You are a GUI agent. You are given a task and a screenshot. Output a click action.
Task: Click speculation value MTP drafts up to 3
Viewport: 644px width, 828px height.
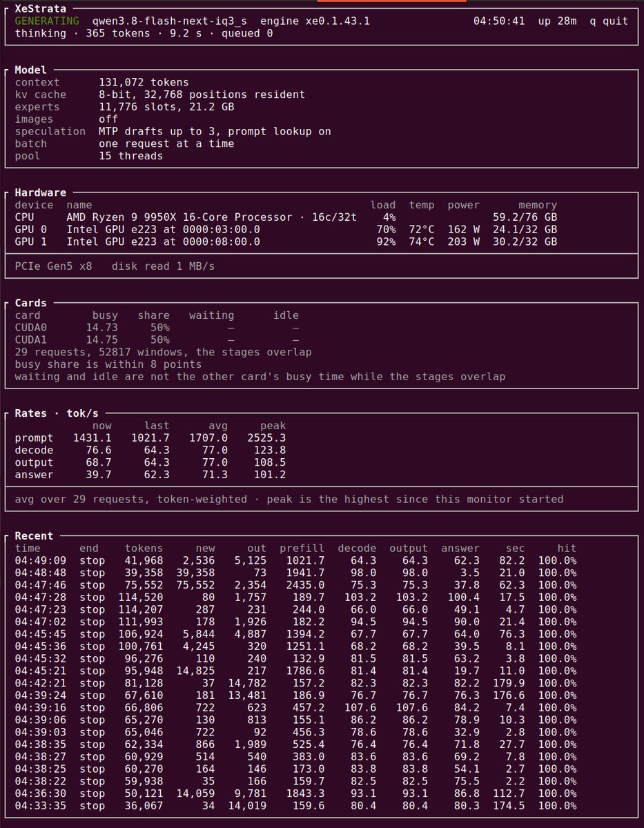215,131
